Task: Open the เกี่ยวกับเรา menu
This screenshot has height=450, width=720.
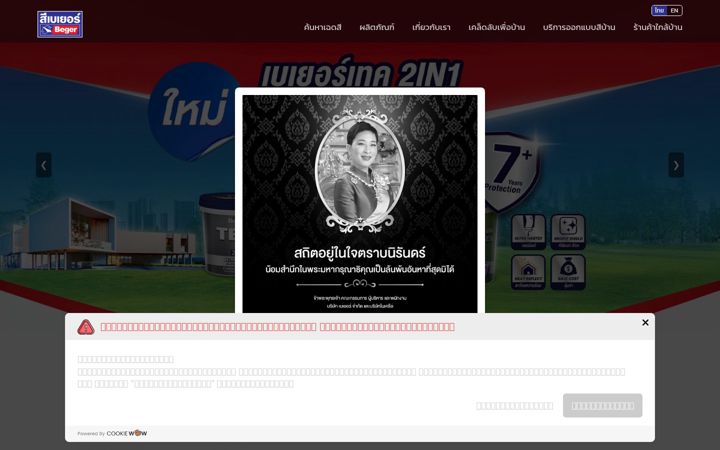Action: pyautogui.click(x=431, y=27)
